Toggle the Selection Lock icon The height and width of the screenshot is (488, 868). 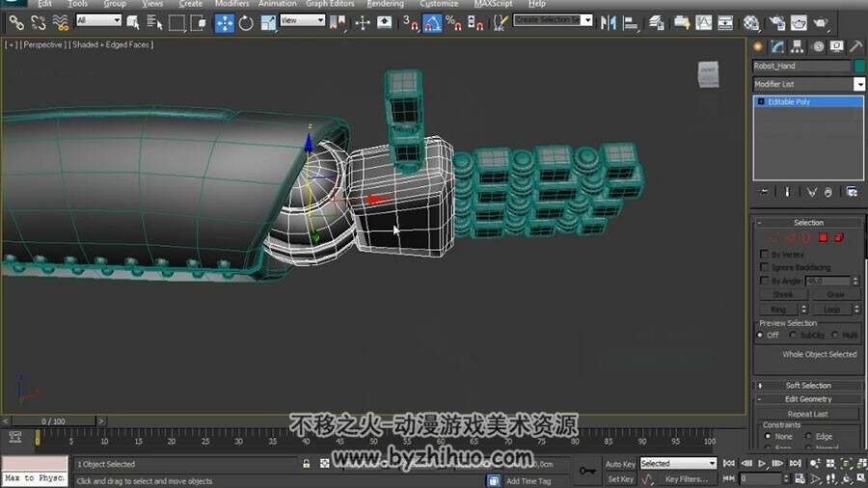[306, 464]
